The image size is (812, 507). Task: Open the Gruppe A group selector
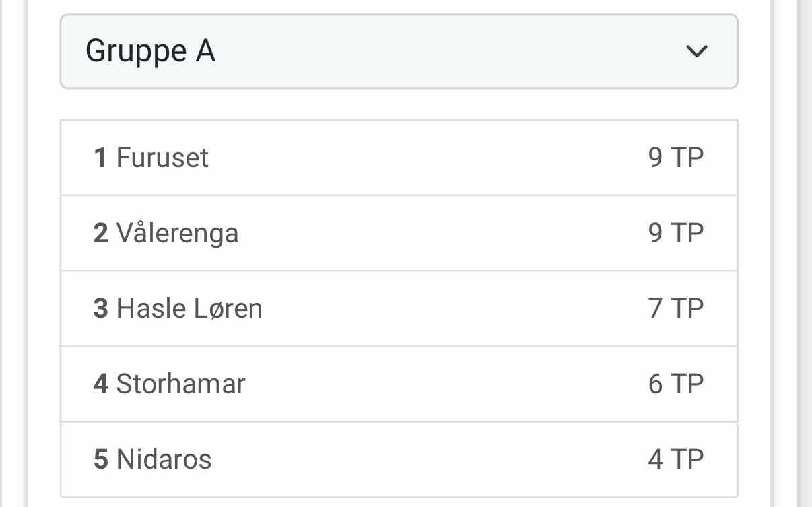tap(399, 51)
